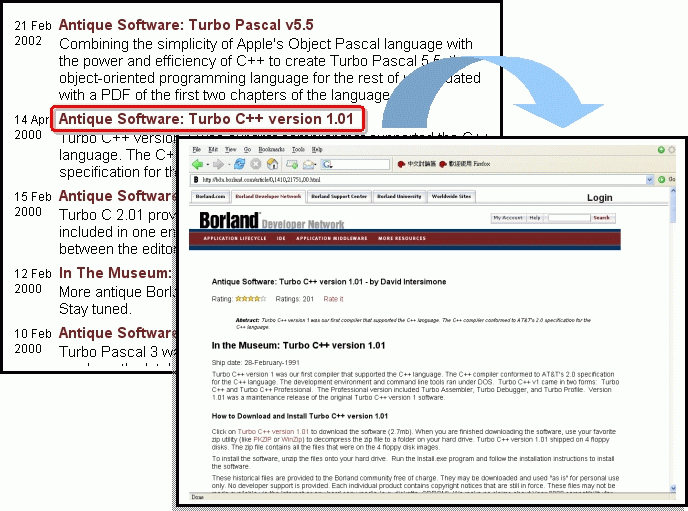Viewport: 688px width, 511px height.
Task: Click the Google search engine icon
Action: coord(327,164)
